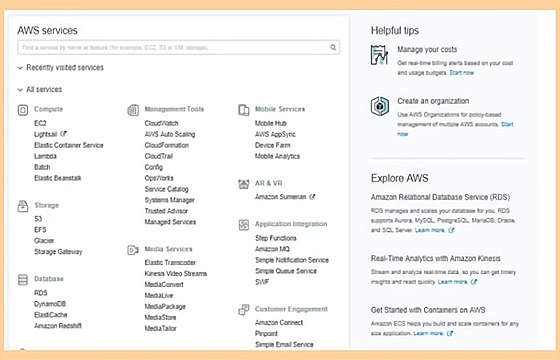Click the Customer Engagement category icon
Viewport: 560px width, 360px height.
pyautogui.click(x=244, y=310)
